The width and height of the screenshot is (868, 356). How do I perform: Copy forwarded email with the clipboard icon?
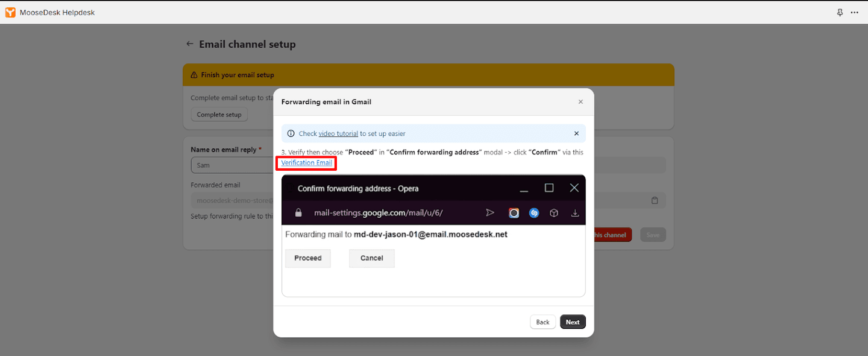click(x=655, y=200)
